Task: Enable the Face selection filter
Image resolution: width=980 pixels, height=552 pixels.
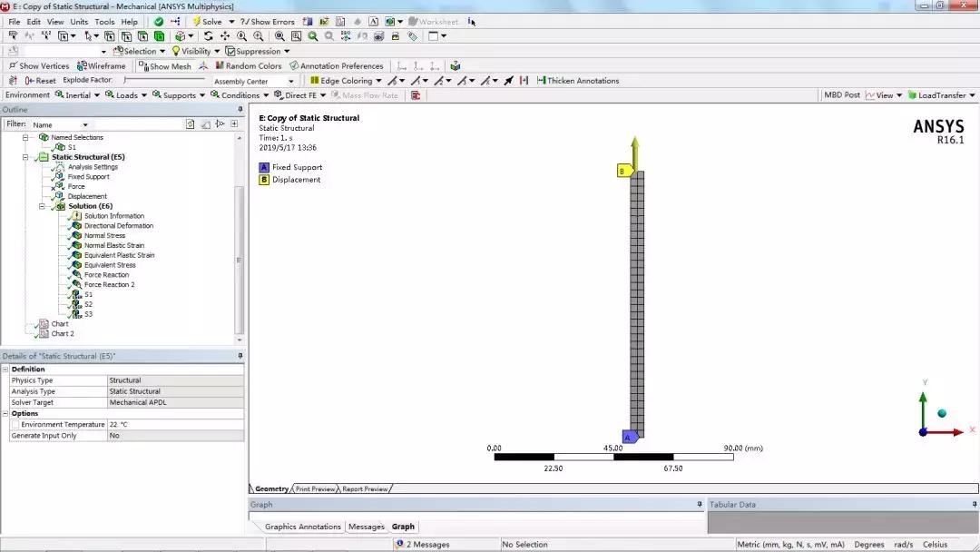Action: 142,36
